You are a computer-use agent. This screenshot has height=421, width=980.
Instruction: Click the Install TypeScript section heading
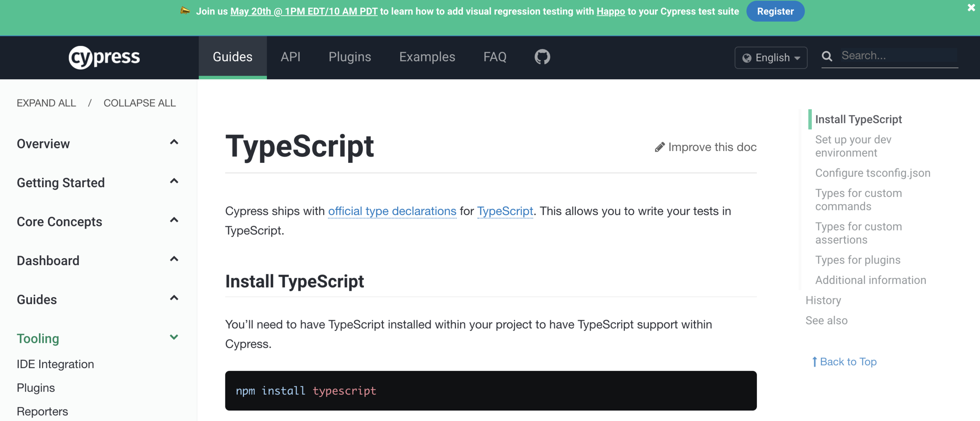pyautogui.click(x=294, y=282)
